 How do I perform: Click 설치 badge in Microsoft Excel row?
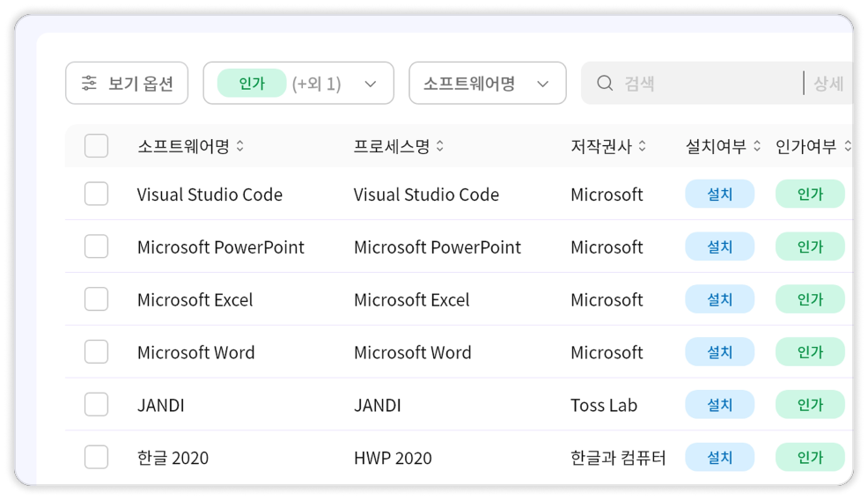pyautogui.click(x=719, y=299)
